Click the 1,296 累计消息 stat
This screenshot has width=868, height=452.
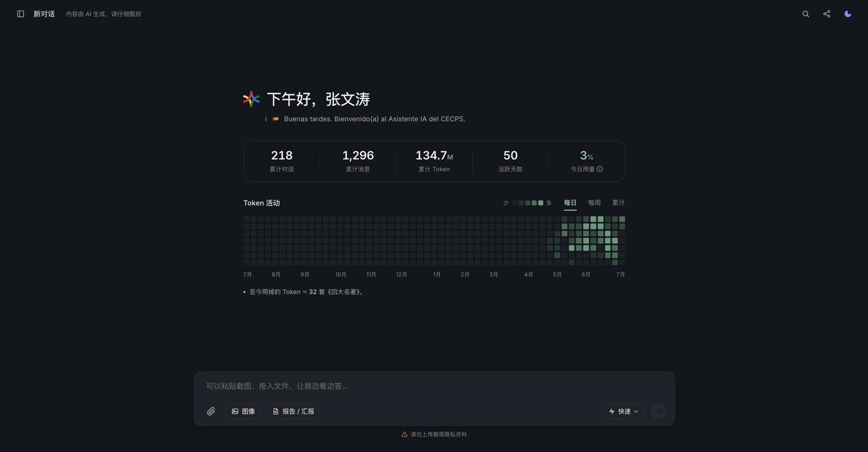click(x=358, y=161)
